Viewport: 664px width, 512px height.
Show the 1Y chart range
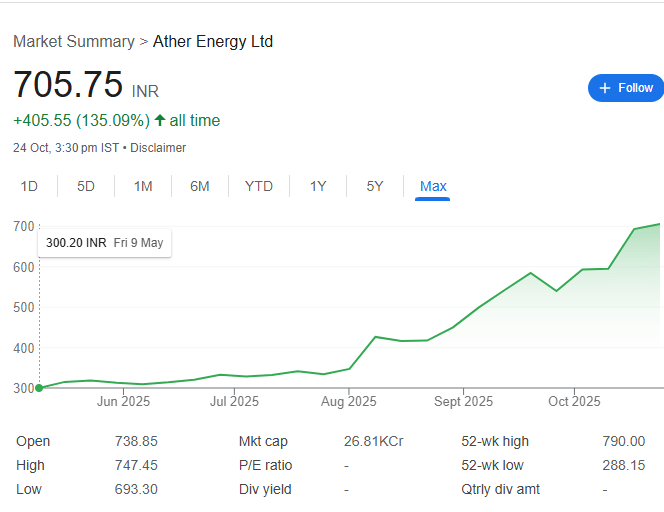point(318,186)
